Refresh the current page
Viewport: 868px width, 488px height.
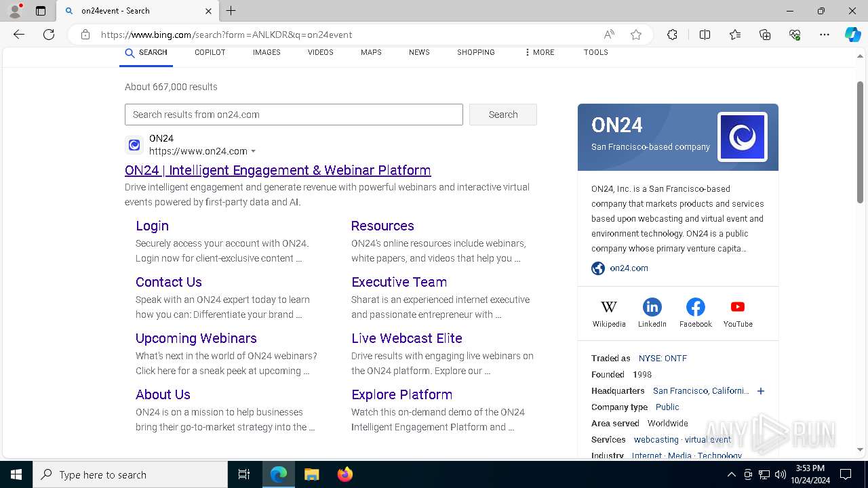[x=49, y=35]
